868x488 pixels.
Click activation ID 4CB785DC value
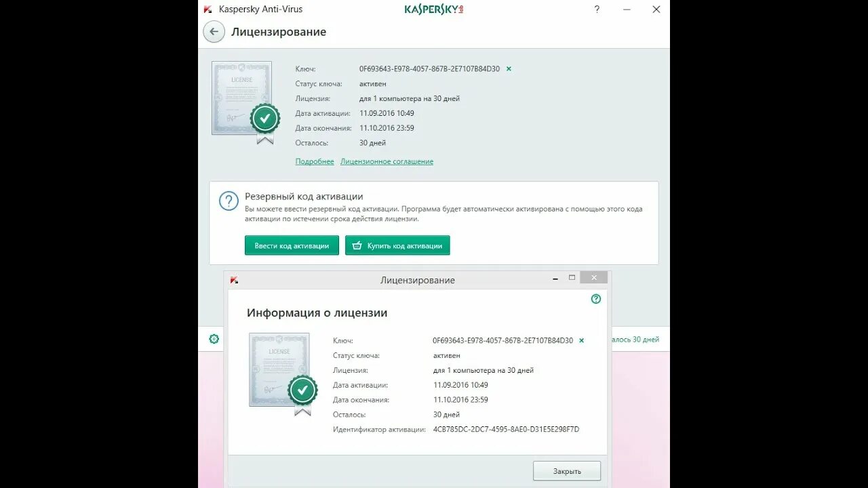[506, 429]
